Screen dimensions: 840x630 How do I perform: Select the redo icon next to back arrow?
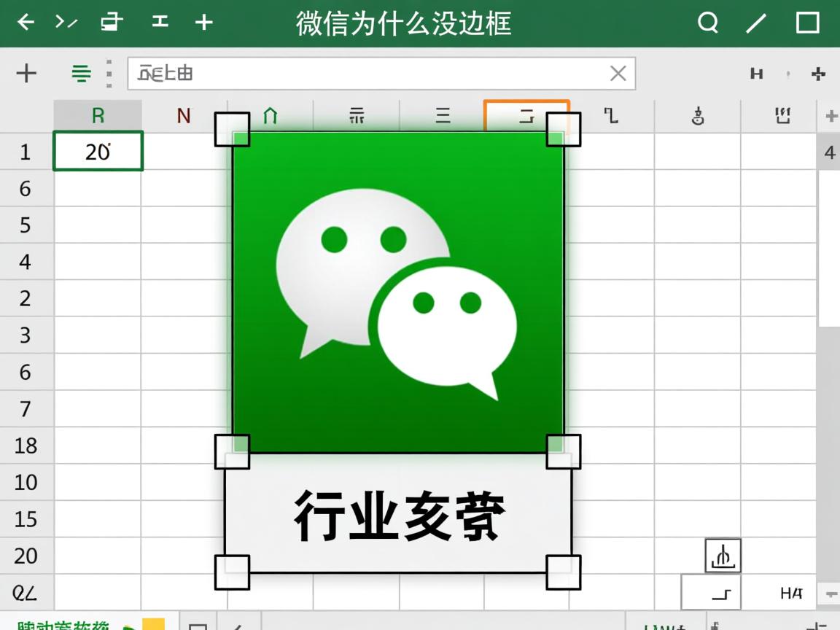(x=65, y=23)
